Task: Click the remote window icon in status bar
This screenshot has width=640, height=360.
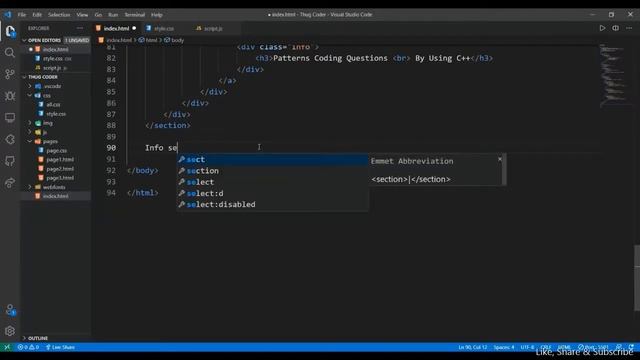Action: pos(7,347)
